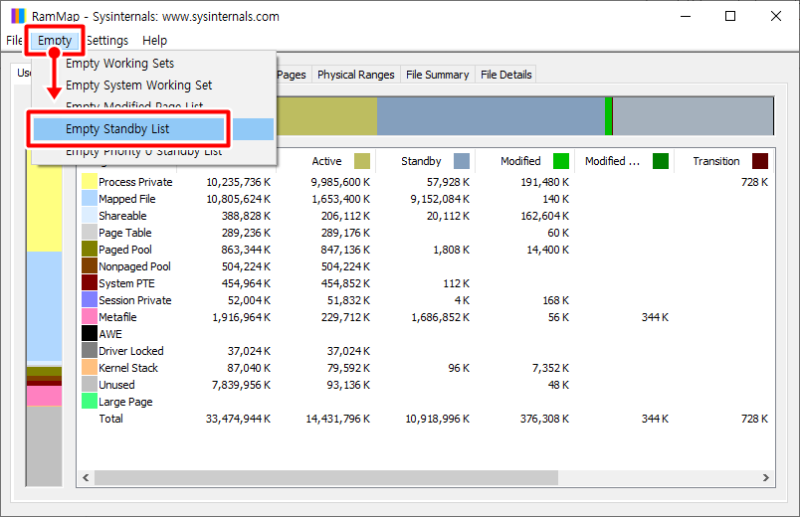
Task: Click the Paged Pool olive swatch
Action: 89,249
